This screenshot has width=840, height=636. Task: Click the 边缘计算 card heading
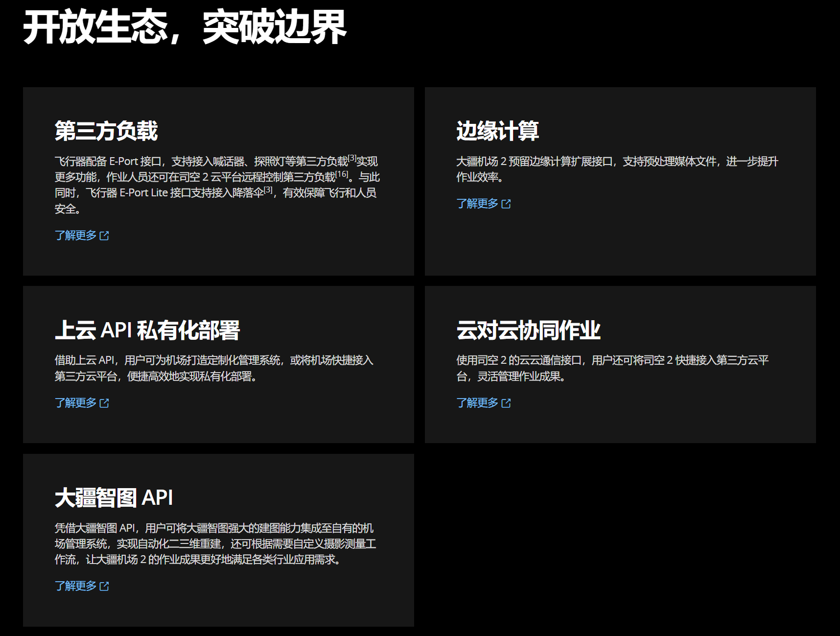[497, 131]
